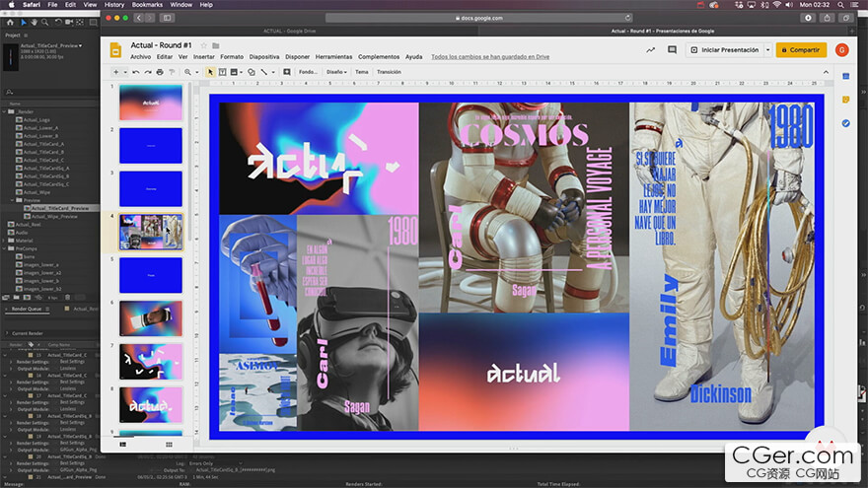
Task: Click the insert image icon
Action: click(234, 72)
